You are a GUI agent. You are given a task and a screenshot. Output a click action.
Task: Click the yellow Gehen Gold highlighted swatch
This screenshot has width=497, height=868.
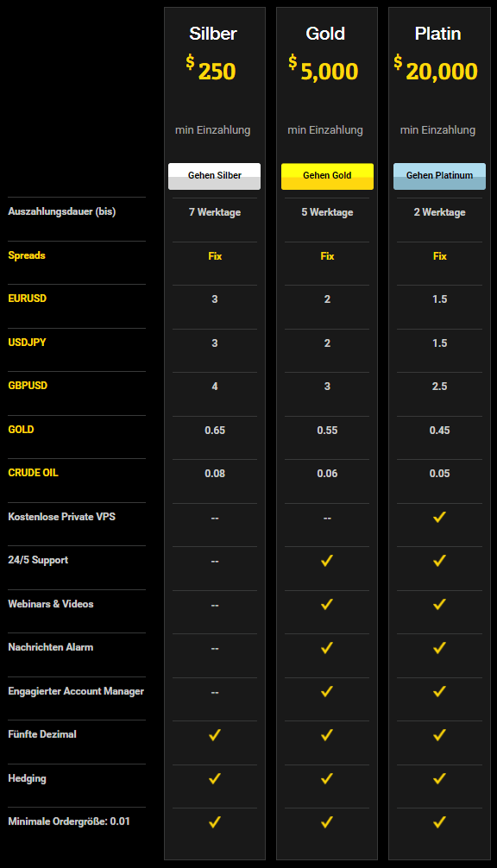327,176
